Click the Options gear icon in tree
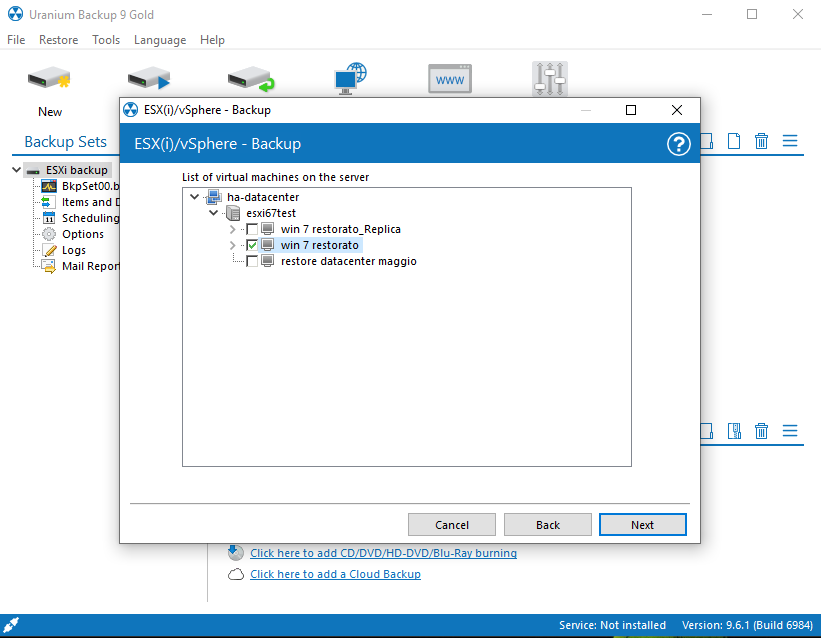 click(x=49, y=234)
